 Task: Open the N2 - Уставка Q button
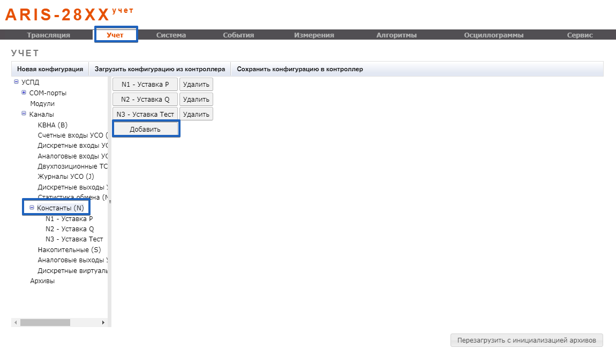(x=145, y=100)
